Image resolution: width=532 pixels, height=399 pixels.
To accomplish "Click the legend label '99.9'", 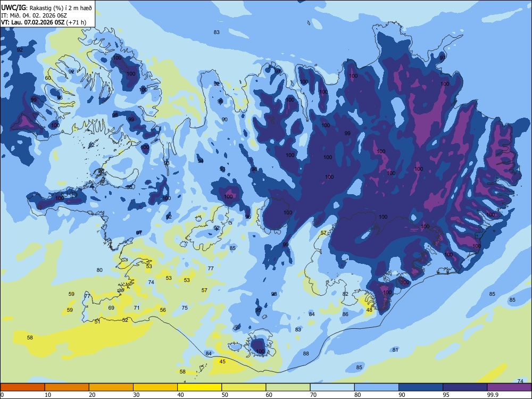I will [x=493, y=395].
